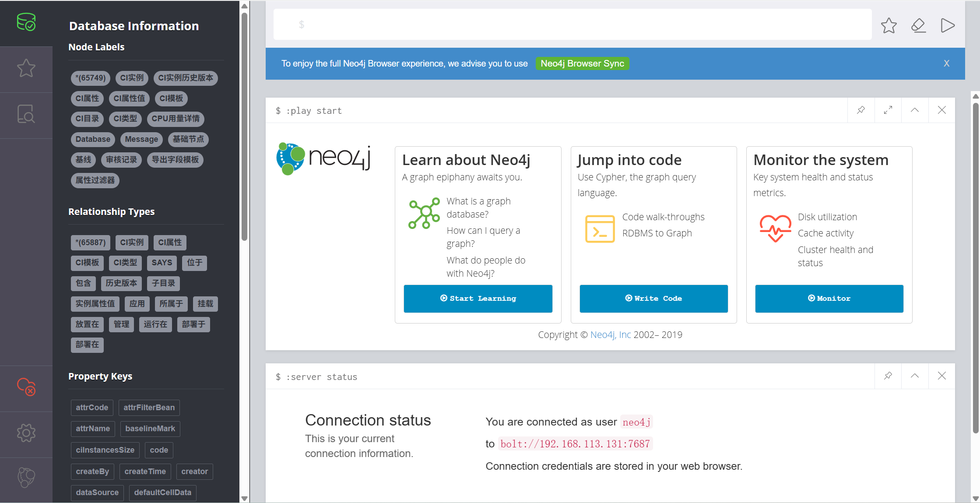Open the Browser Settings gear icon

pos(26,433)
